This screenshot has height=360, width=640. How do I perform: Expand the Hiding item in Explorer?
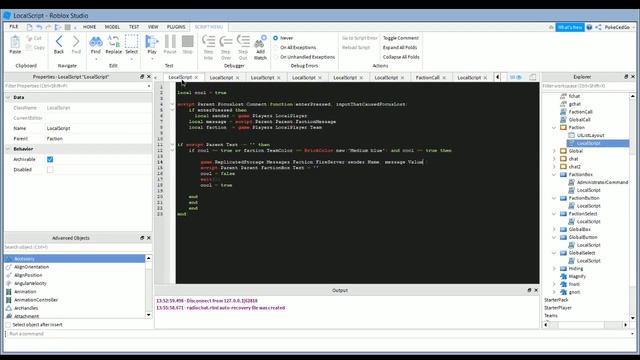(554, 269)
